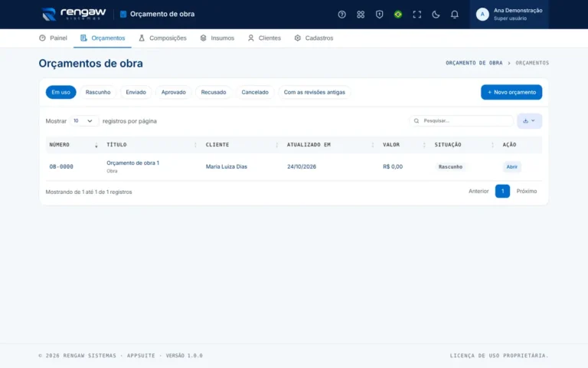The height and width of the screenshot is (368, 588).
Task: Show Com as revisões antigas filter
Action: (x=314, y=92)
